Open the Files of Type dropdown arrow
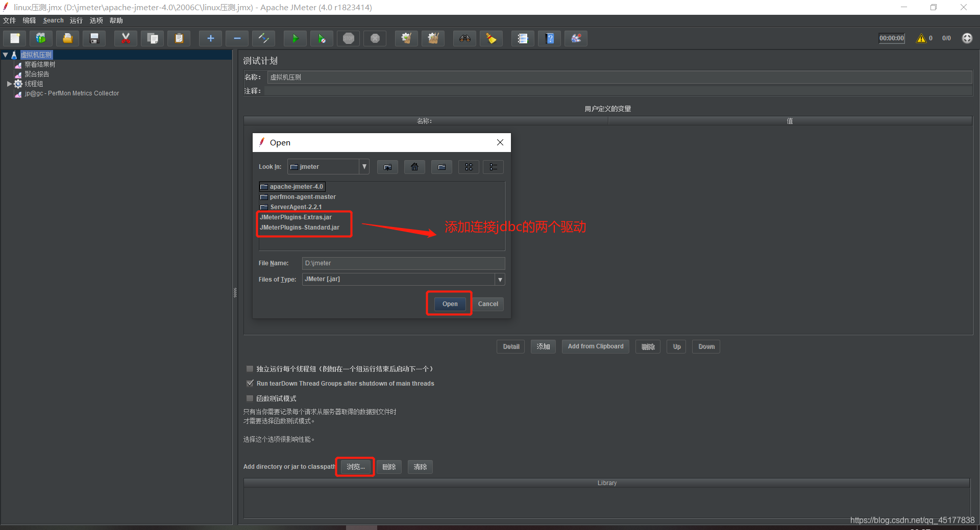980x530 pixels. [500, 280]
